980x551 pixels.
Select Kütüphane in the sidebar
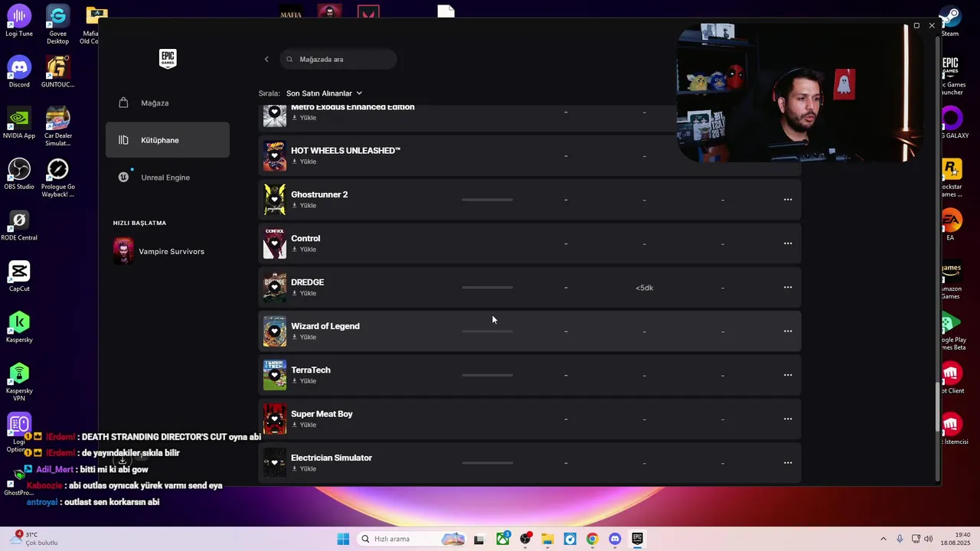pos(168,140)
